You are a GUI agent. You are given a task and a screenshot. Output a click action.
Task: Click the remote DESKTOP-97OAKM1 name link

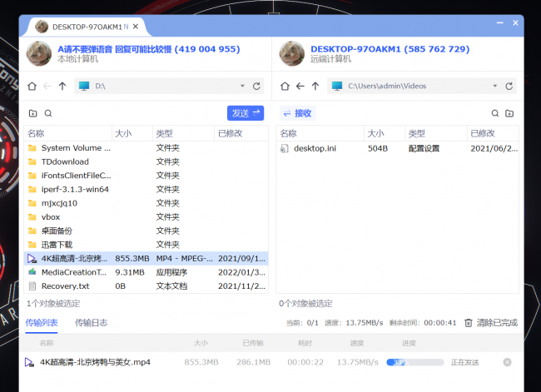click(x=390, y=49)
